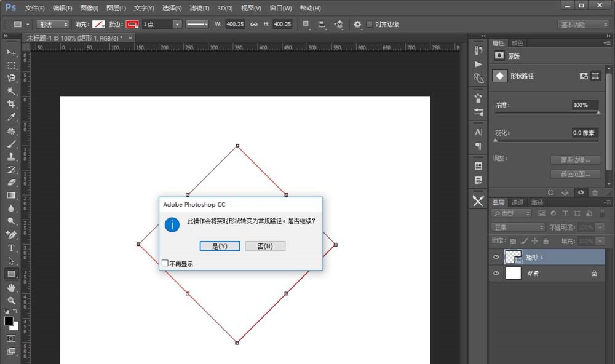Select the Type tool
Image resolution: width=615 pixels, height=364 pixels.
pos(11,248)
